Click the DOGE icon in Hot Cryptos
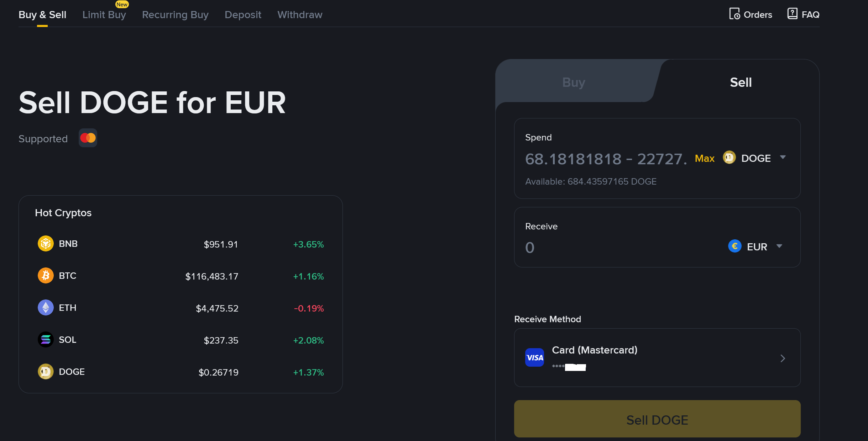Screen dimensions: 868x441 click(46, 372)
